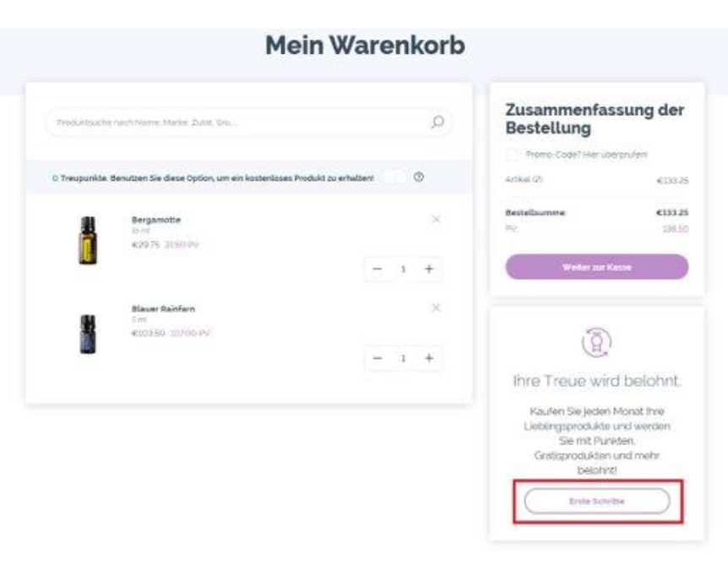The width and height of the screenshot is (728, 566).
Task: Open the Blauer Rainfarn product title link
Action: coord(163,309)
